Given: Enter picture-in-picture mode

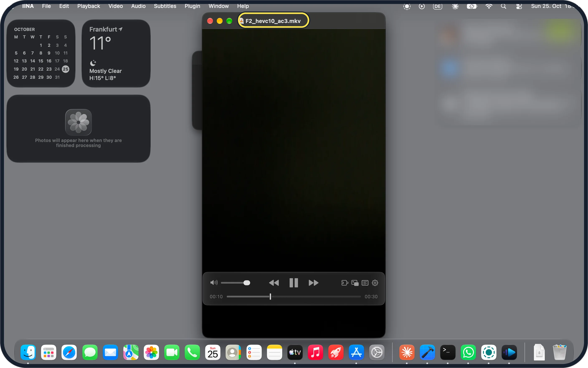Looking at the screenshot, I should [355, 283].
